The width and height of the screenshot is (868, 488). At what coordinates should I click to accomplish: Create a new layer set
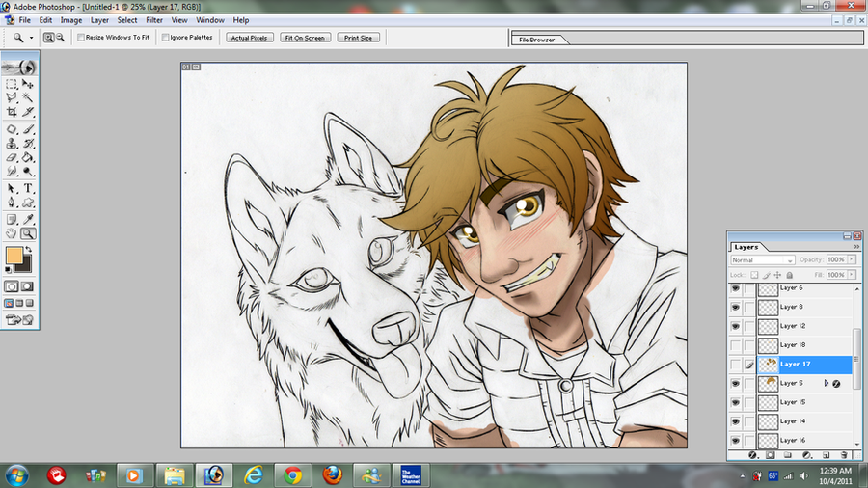click(x=788, y=455)
